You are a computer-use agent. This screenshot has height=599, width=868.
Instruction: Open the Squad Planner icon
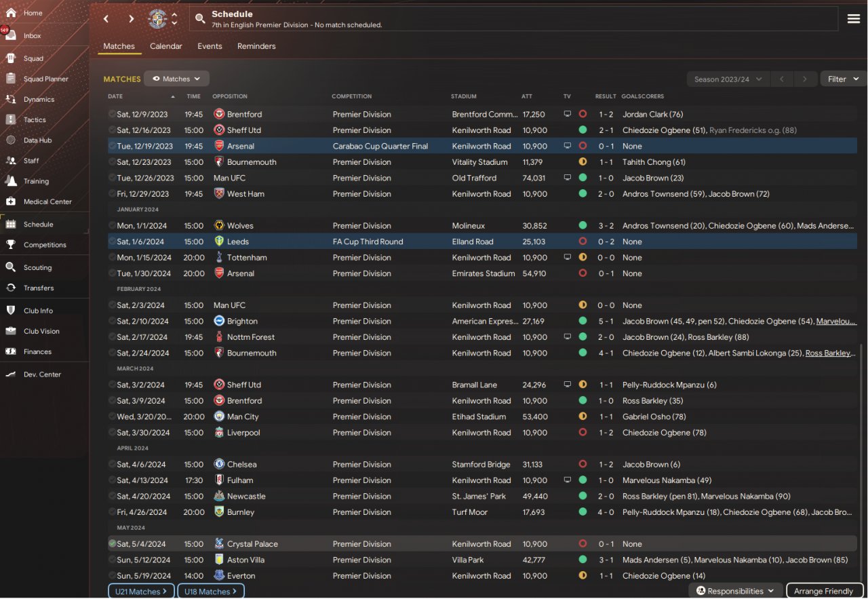pyautogui.click(x=11, y=79)
